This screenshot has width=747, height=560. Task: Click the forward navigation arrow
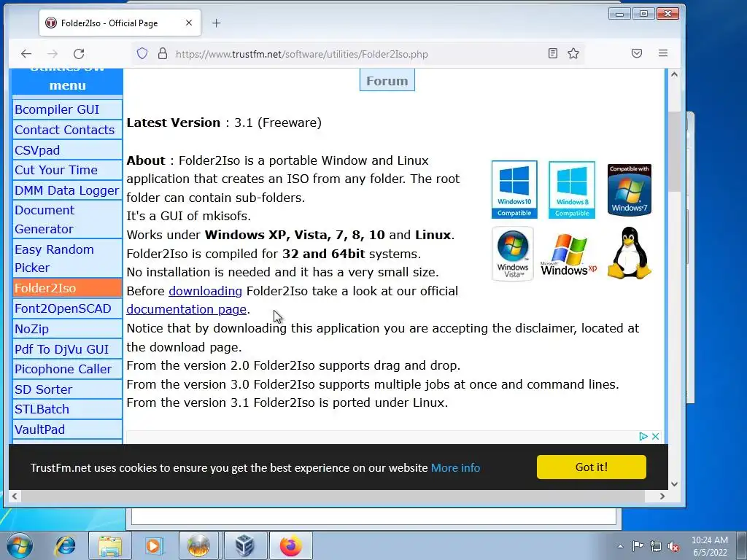(x=53, y=54)
